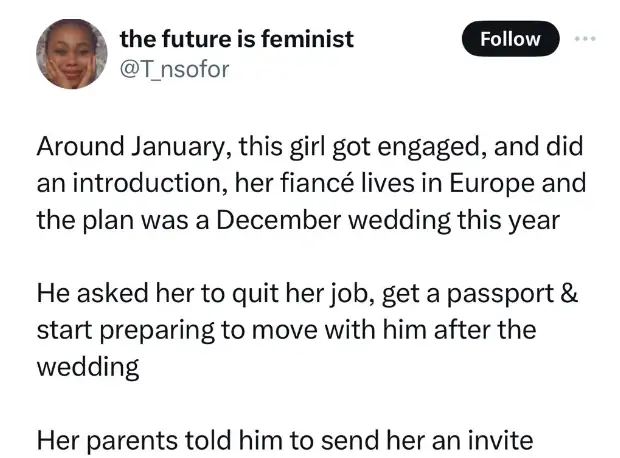Viewport: 620px width, 458px height.
Task: Click the standalone word "wedding" on its own line
Action: click(x=87, y=367)
